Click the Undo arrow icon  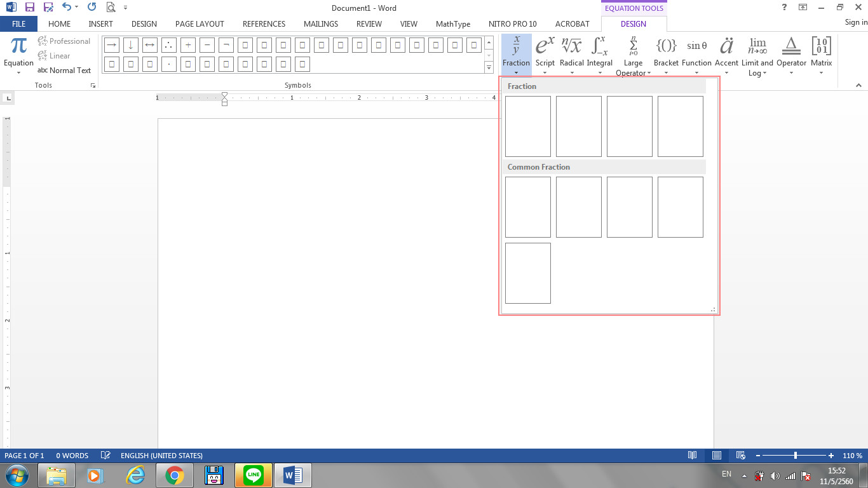[67, 8]
